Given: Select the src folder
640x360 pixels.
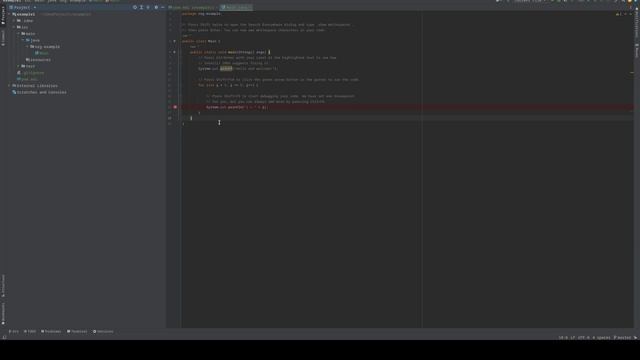Looking at the screenshot, I should 23,27.
